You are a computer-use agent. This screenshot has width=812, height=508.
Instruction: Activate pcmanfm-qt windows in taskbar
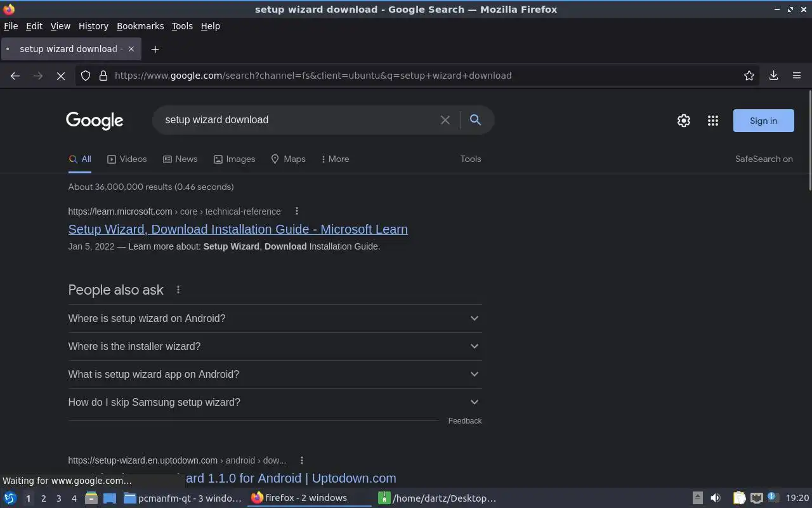pos(183,498)
